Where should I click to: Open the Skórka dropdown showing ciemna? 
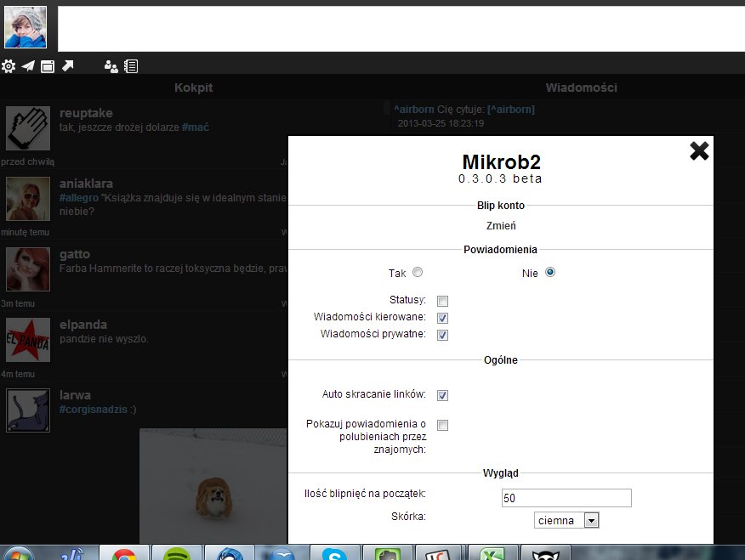(566, 520)
